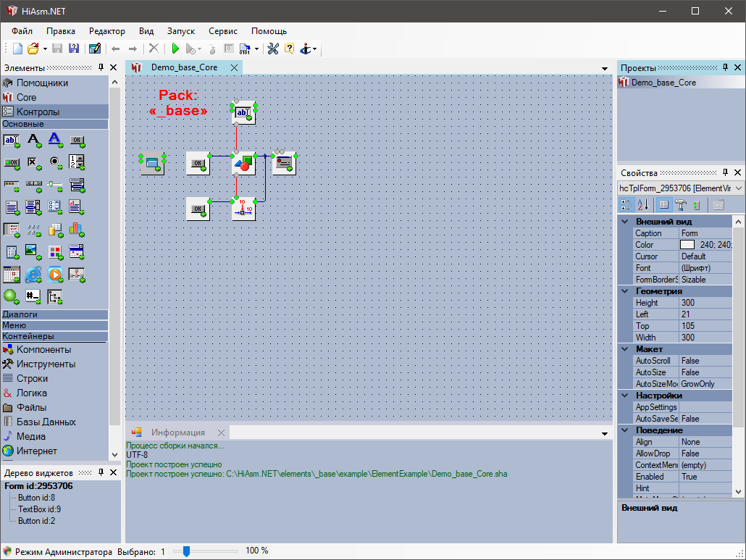
Task: Select the Internet Explorer browser element in palette
Action: pyautogui.click(x=33, y=275)
